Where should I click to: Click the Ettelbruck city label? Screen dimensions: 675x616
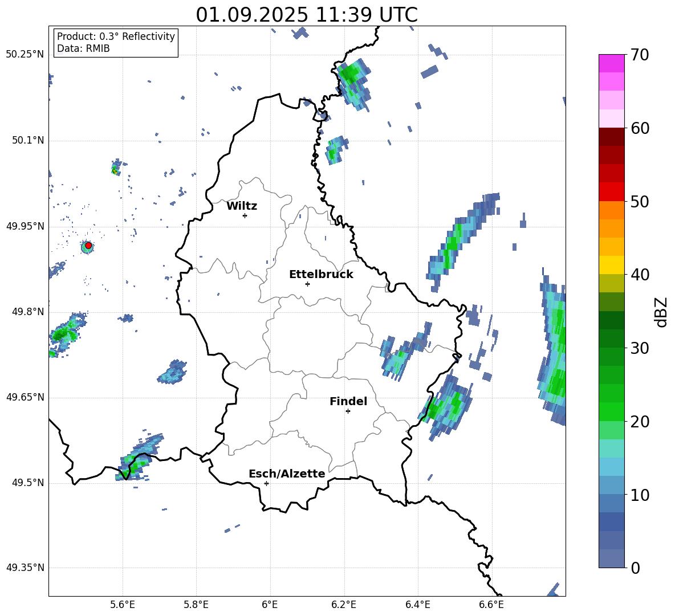tap(321, 275)
